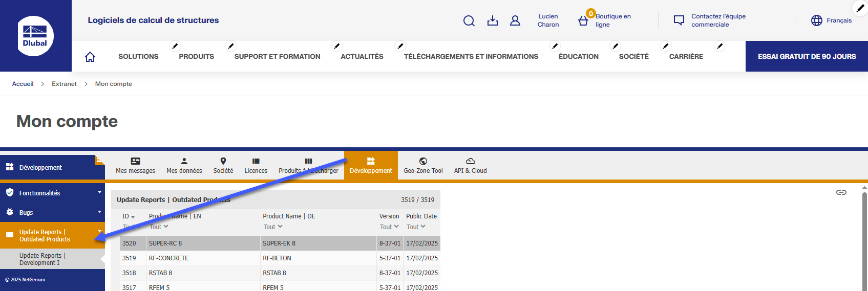Click the small list icon on sidebar corner

point(99,160)
